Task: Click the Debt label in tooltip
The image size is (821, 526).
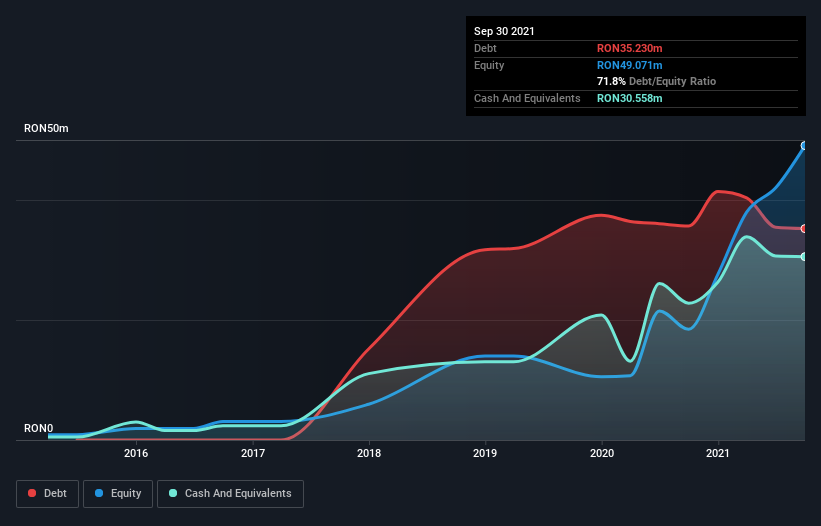Action: click(485, 48)
